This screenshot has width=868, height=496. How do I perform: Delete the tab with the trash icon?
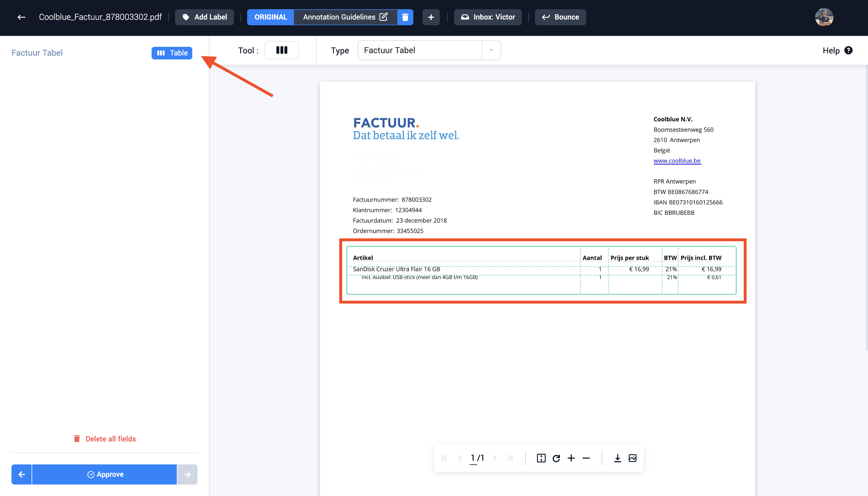coord(405,17)
